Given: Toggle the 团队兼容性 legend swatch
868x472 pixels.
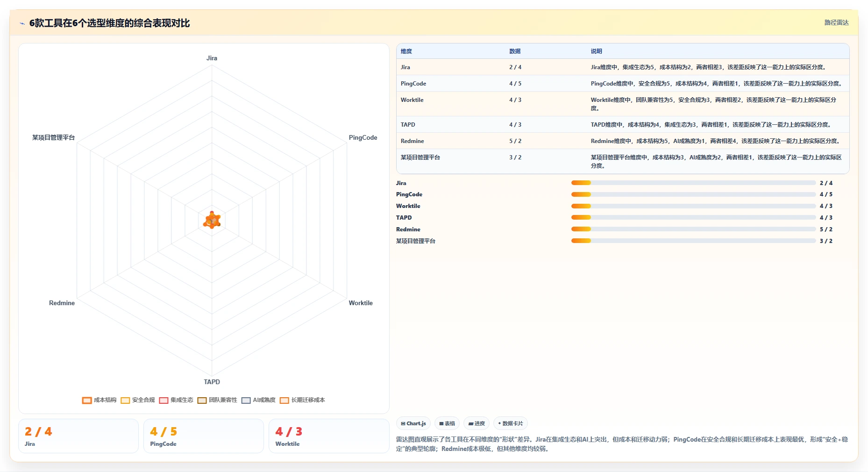Looking at the screenshot, I should [x=202, y=400].
